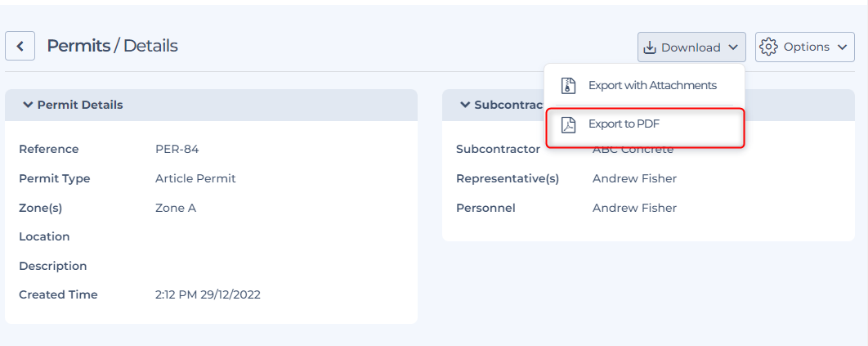Select Export to PDF option

pyautogui.click(x=624, y=124)
